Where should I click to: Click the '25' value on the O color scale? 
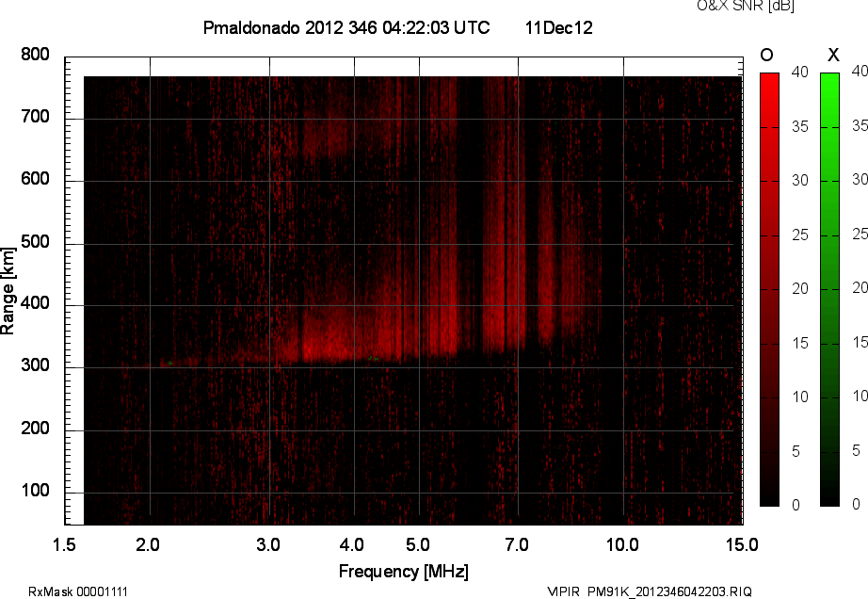click(x=800, y=235)
